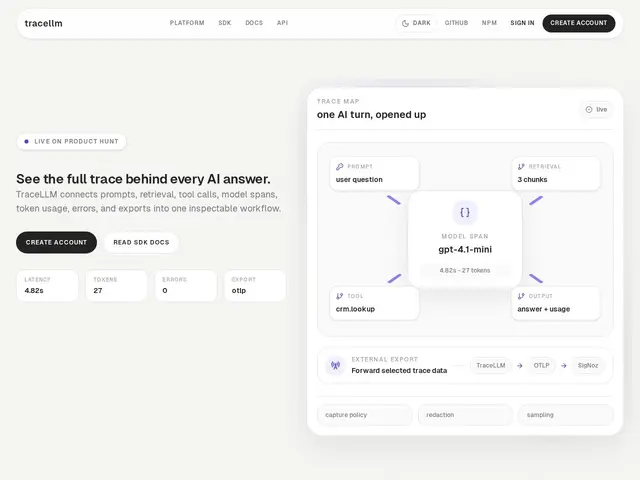The image size is (640, 480).
Task: Click the curly braces model span icon
Action: [x=465, y=212]
